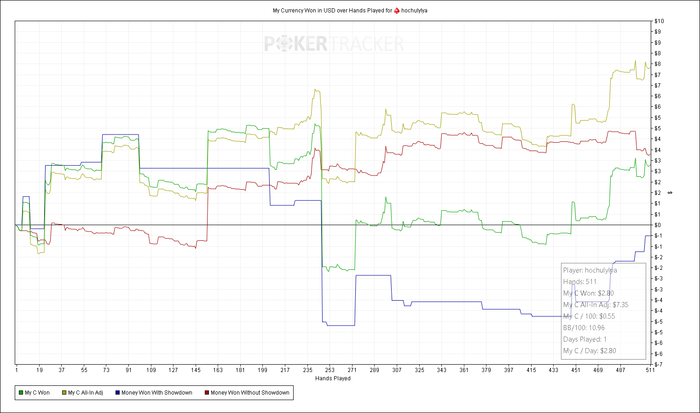The width and height of the screenshot is (700, 413).
Task: Click the $-7 label on the y-axis
Action: (x=658, y=364)
